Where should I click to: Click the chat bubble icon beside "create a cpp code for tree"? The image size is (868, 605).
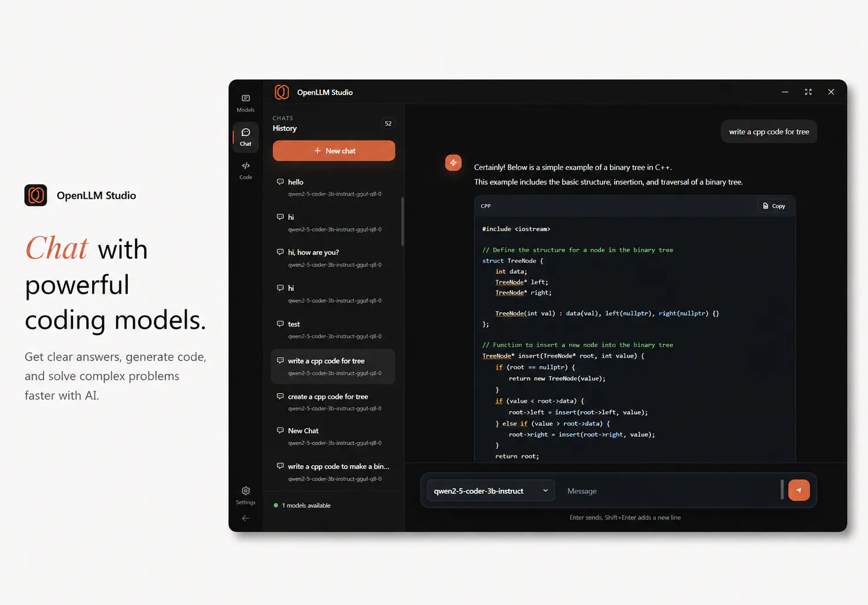tap(280, 396)
